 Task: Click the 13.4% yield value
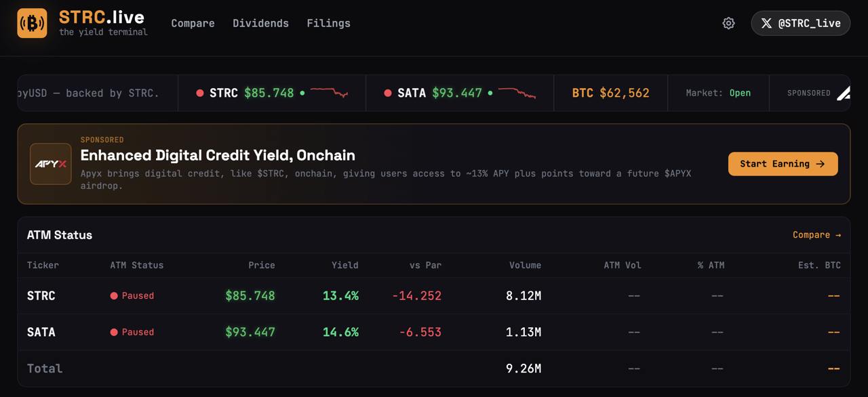340,295
